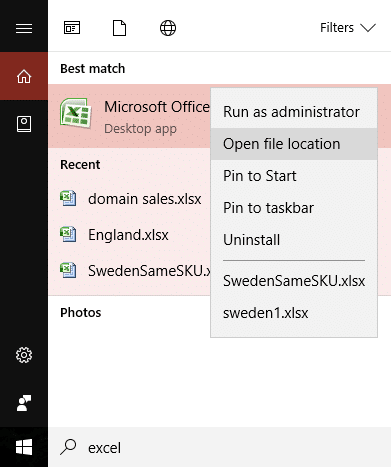Open the Notebook icon in sidebar

click(x=24, y=124)
